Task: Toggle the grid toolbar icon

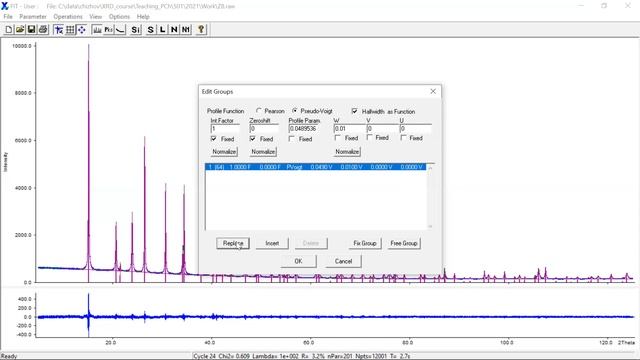Action: click(x=70, y=29)
